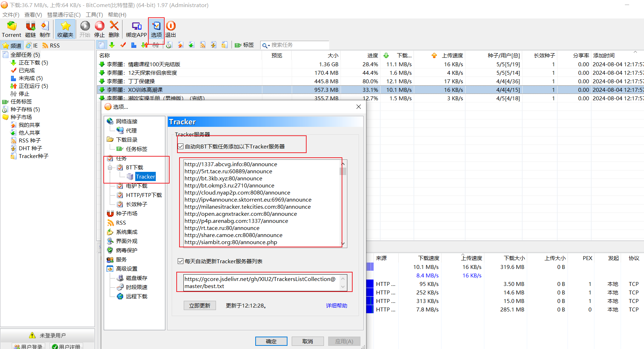
Task: Select the 李熙墨: 丁丁保健操 task row
Action: pyautogui.click(x=370, y=81)
